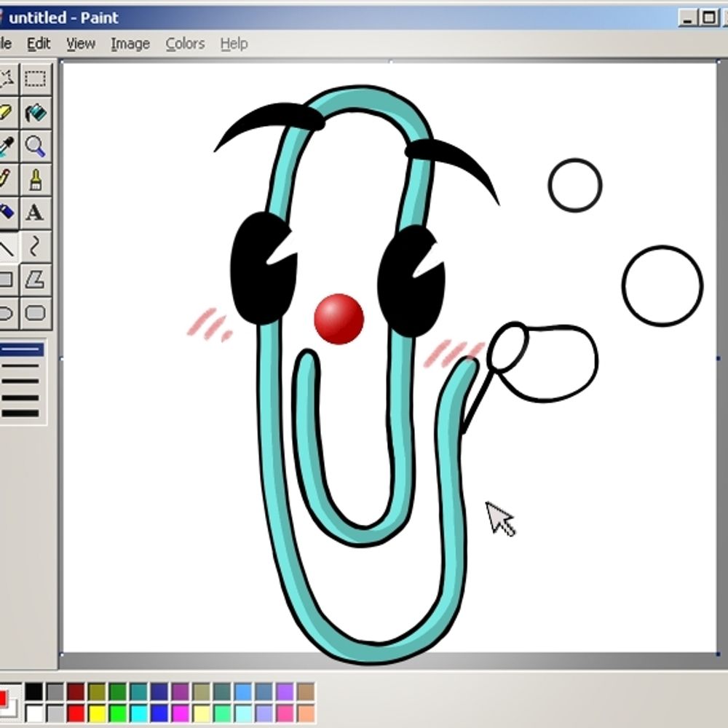Image resolution: width=728 pixels, height=728 pixels.
Task: Pick the lime green color swatch
Action: (117, 713)
